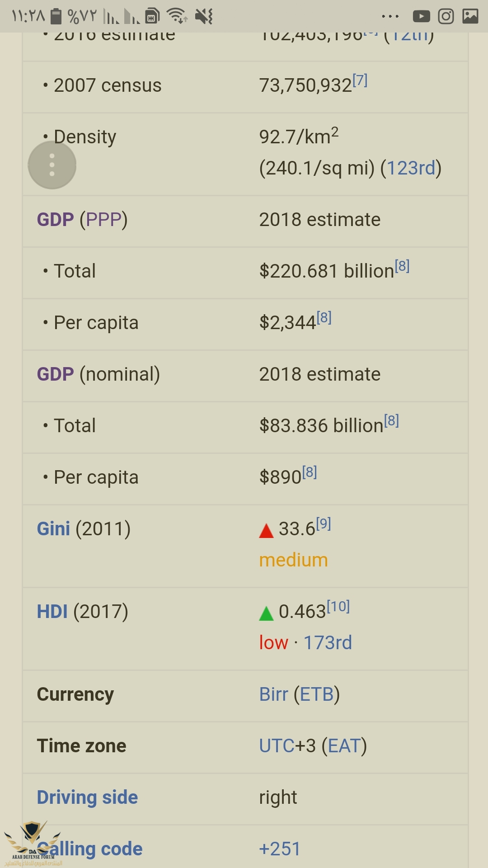This screenshot has width=488, height=868.
Task: Tap the muted sound status icon
Action: [204, 17]
